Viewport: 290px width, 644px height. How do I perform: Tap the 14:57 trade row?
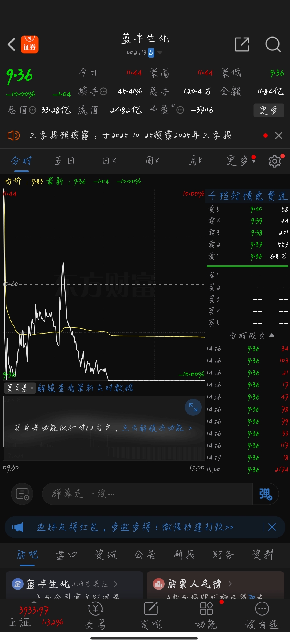(247, 458)
